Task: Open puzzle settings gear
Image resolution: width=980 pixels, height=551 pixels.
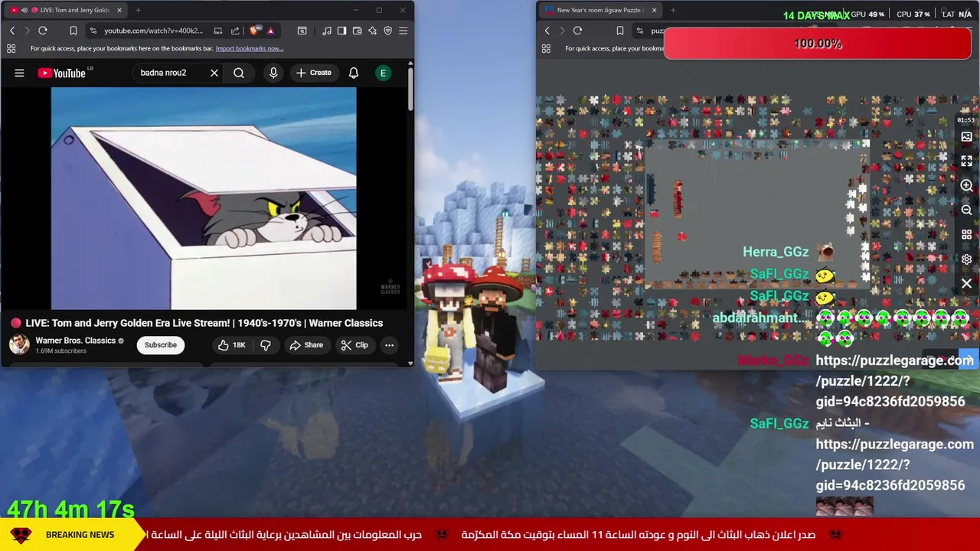Action: [x=966, y=259]
